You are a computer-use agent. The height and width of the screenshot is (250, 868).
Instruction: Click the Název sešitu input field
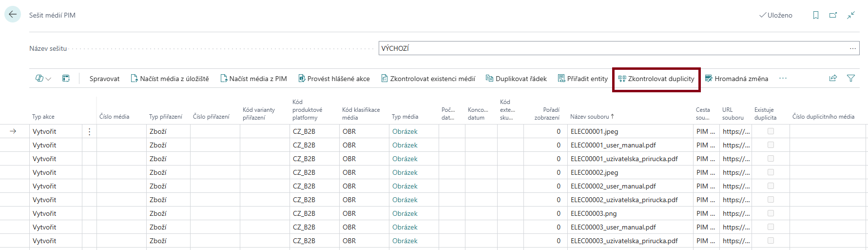609,48
